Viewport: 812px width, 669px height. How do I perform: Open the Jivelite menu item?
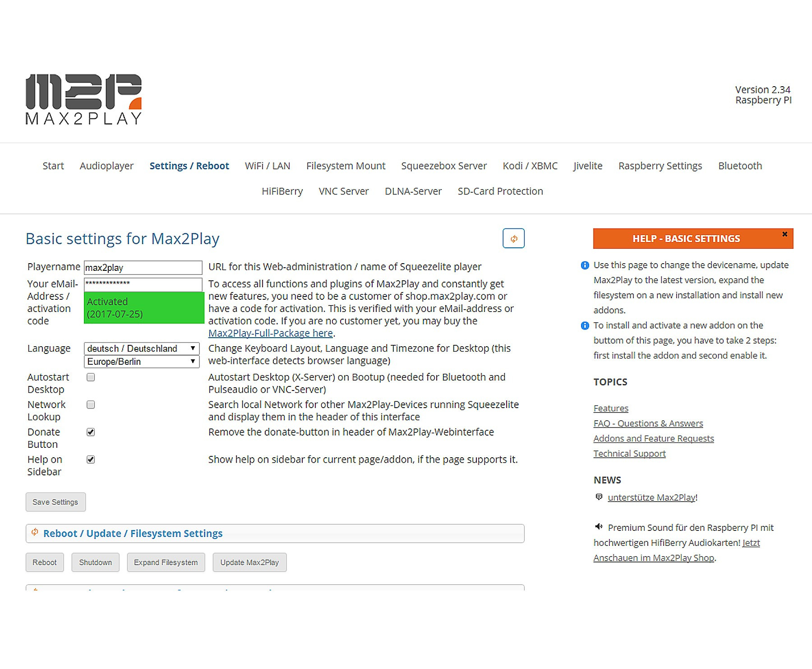pos(588,166)
